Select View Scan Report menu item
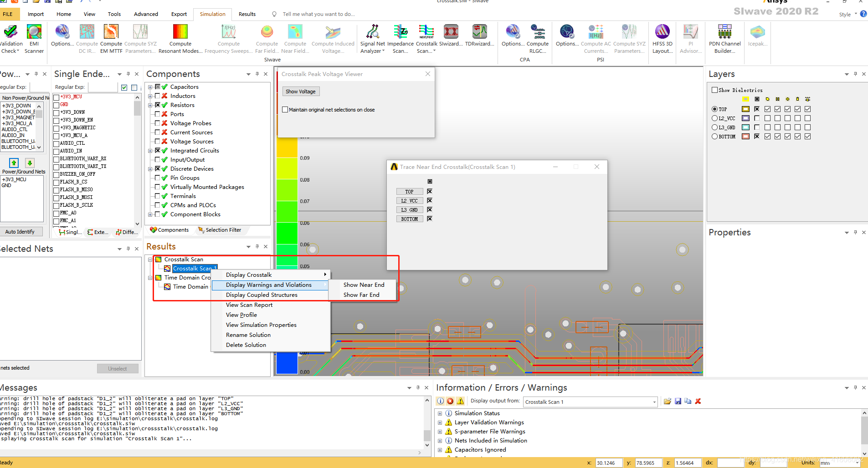This screenshot has width=868, height=468. click(x=249, y=305)
